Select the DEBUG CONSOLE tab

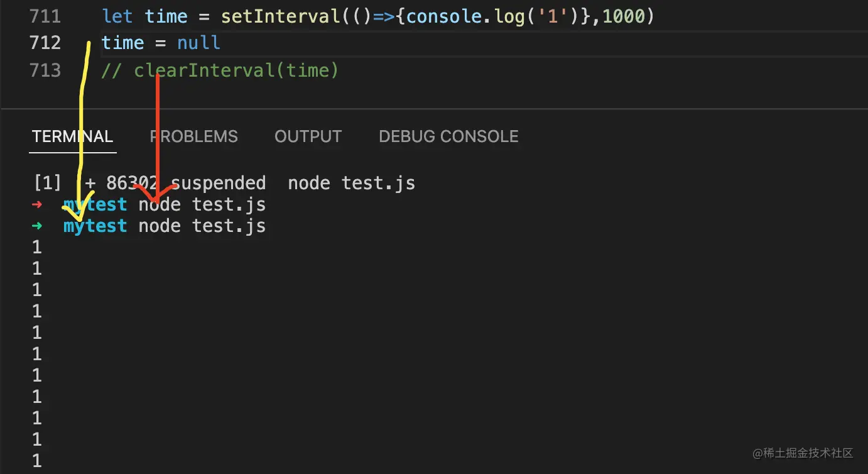(448, 136)
